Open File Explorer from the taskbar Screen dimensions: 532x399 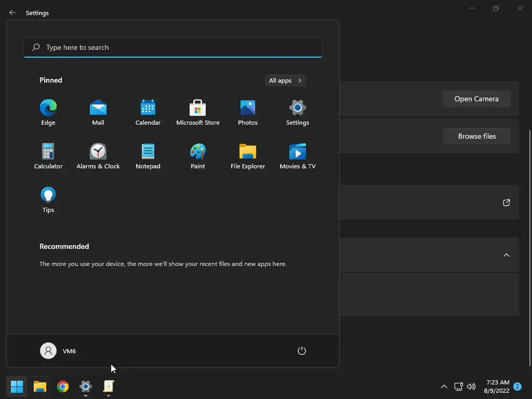(x=40, y=386)
